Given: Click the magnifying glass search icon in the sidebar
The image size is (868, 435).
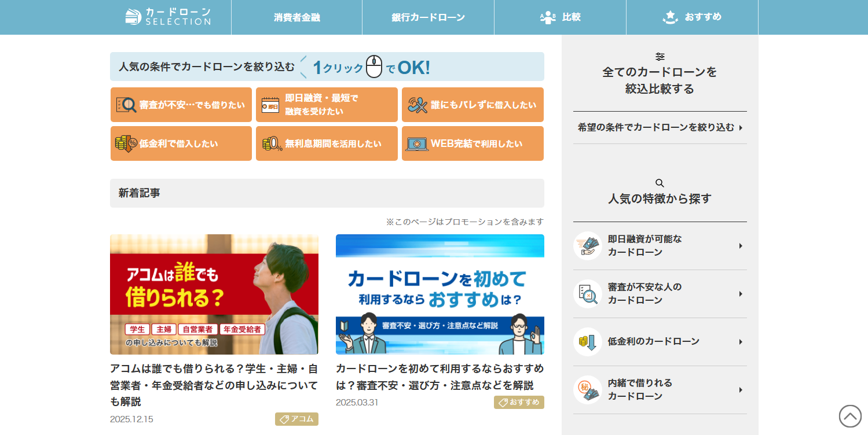Looking at the screenshot, I should pyautogui.click(x=660, y=183).
